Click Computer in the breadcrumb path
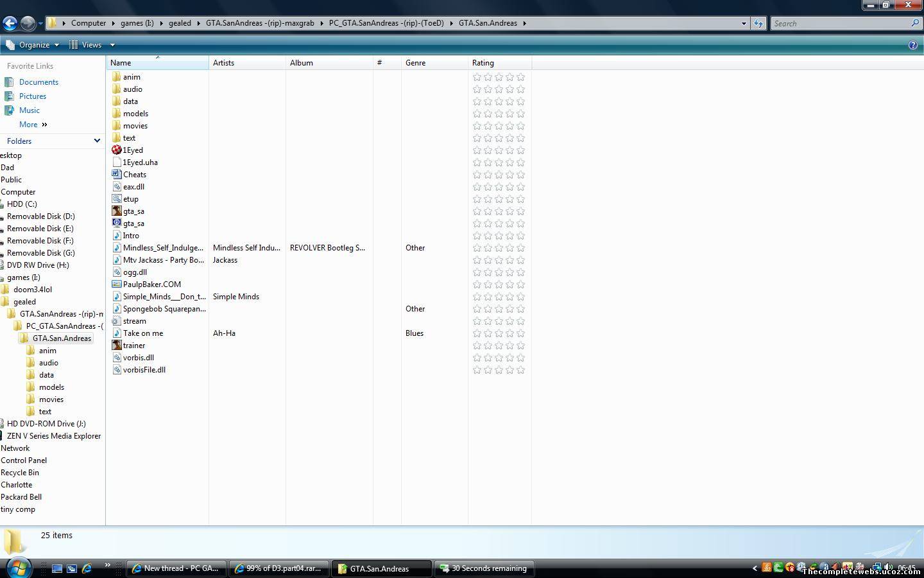The height and width of the screenshot is (578, 924). [89, 23]
